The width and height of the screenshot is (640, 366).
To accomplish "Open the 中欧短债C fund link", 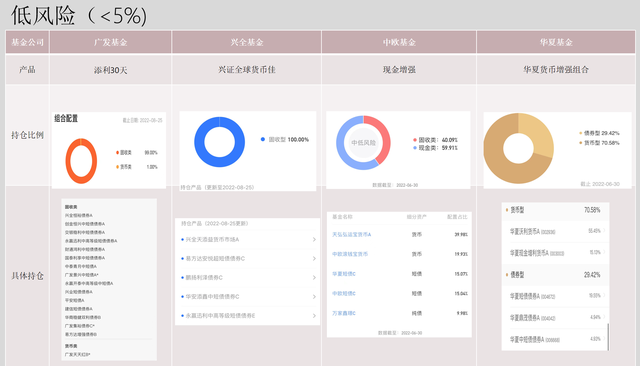I will pyautogui.click(x=344, y=293).
